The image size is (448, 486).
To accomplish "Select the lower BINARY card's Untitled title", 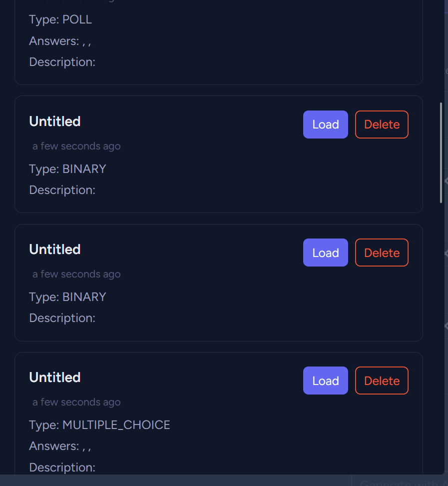I will (x=55, y=249).
